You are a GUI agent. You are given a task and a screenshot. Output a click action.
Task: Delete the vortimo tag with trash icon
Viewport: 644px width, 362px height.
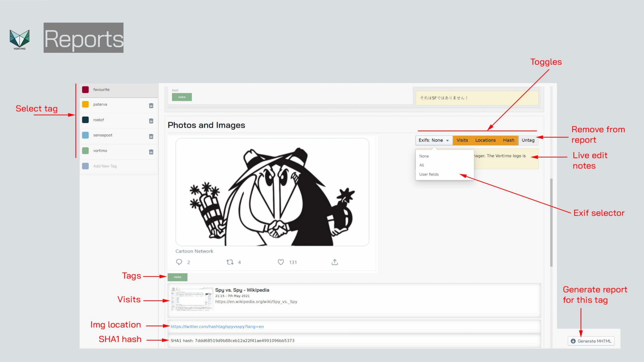coord(151,152)
